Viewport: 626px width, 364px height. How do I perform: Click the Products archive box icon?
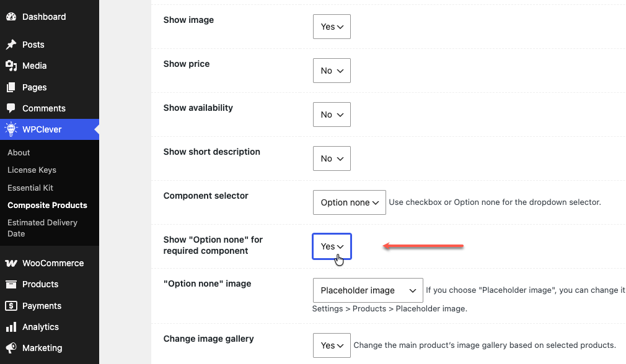(11, 284)
